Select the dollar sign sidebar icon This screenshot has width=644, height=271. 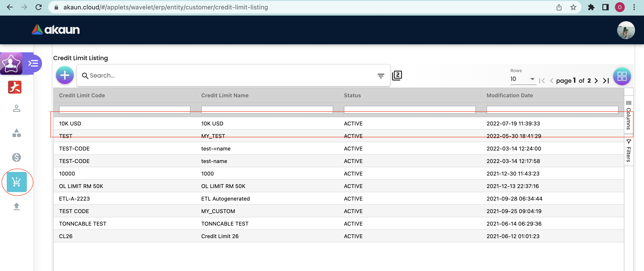(x=17, y=157)
